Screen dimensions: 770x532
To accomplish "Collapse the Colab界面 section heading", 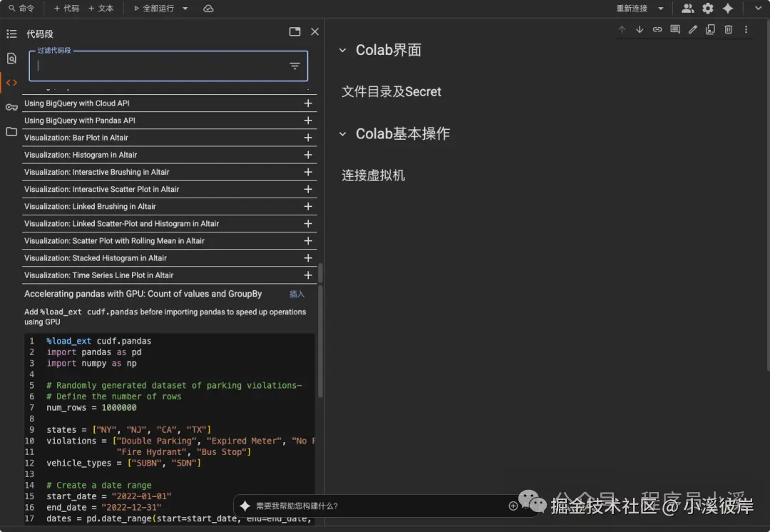I will pos(343,49).
